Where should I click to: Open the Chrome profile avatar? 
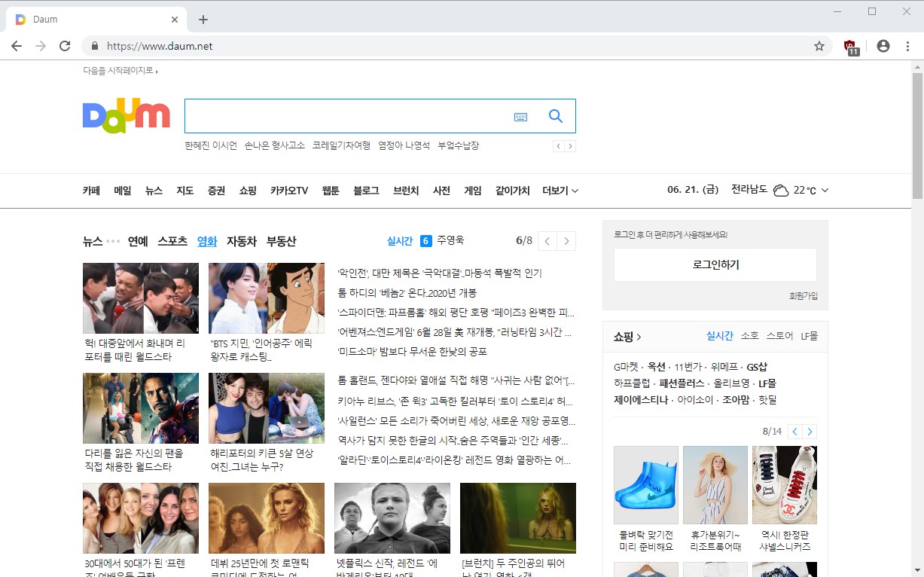tap(883, 46)
